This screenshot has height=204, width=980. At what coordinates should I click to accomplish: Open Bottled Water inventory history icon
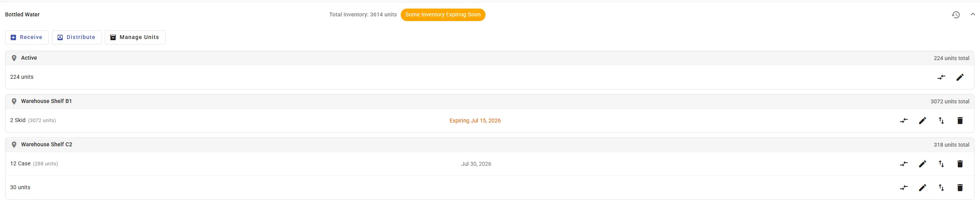click(955, 15)
